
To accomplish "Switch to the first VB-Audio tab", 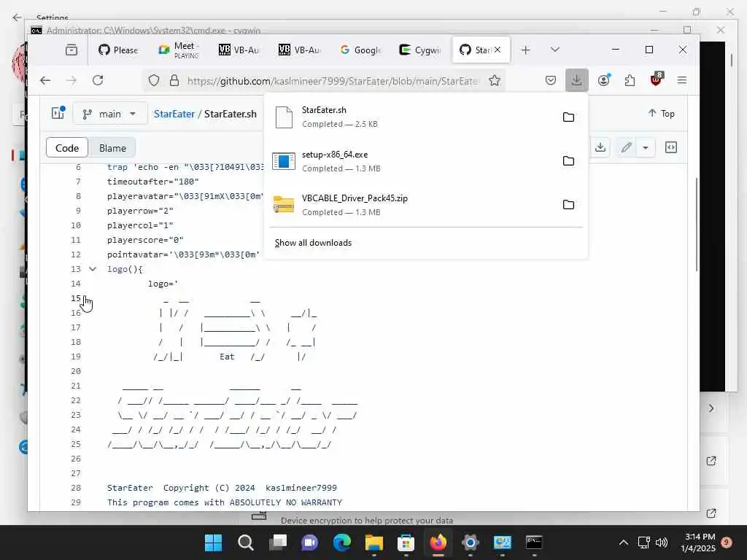I will tap(239, 50).
